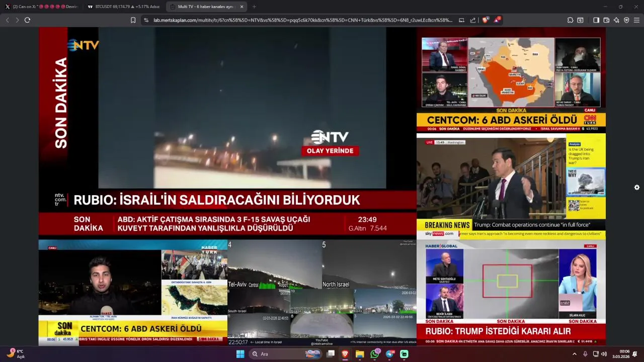Switch to the 'Can on X' tab
This screenshot has height=362, width=644.
(x=41, y=7)
